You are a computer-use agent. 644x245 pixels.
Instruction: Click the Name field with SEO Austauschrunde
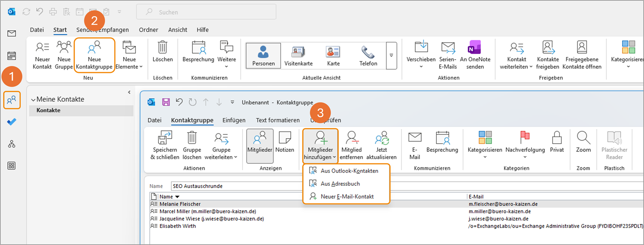tap(407, 186)
